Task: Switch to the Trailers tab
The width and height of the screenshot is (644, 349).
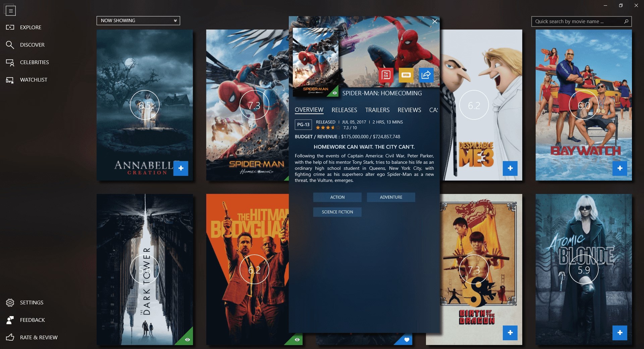Action: [x=377, y=110]
